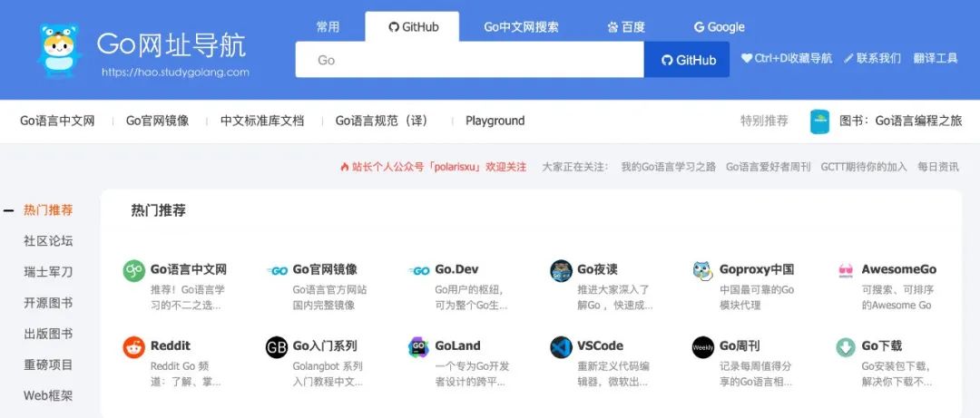Click the Go入门系列 card title
This screenshot has height=418, width=980.
pyautogui.click(x=325, y=345)
